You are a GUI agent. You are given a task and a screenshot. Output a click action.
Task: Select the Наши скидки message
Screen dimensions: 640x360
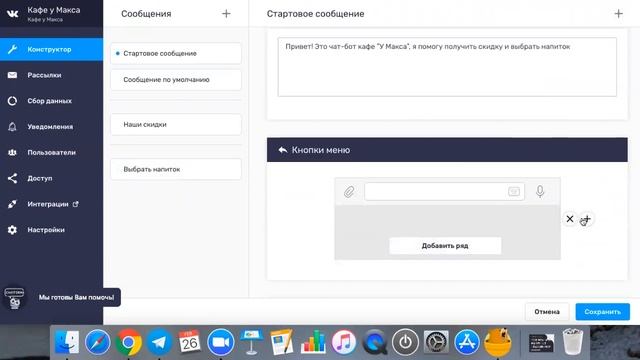176,124
